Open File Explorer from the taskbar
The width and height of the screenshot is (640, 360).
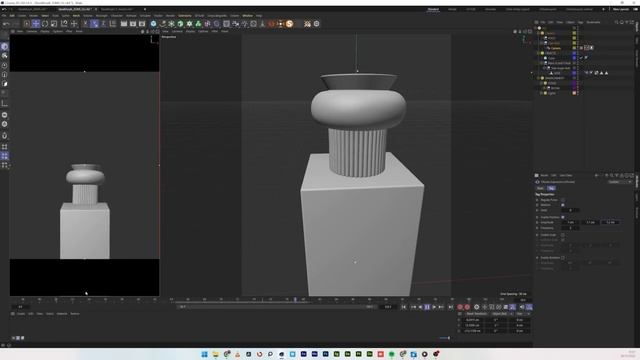click(216, 354)
